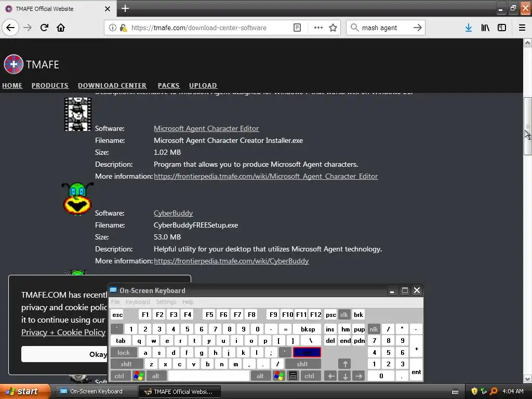Open a new tab with the plus icon

click(125, 8)
